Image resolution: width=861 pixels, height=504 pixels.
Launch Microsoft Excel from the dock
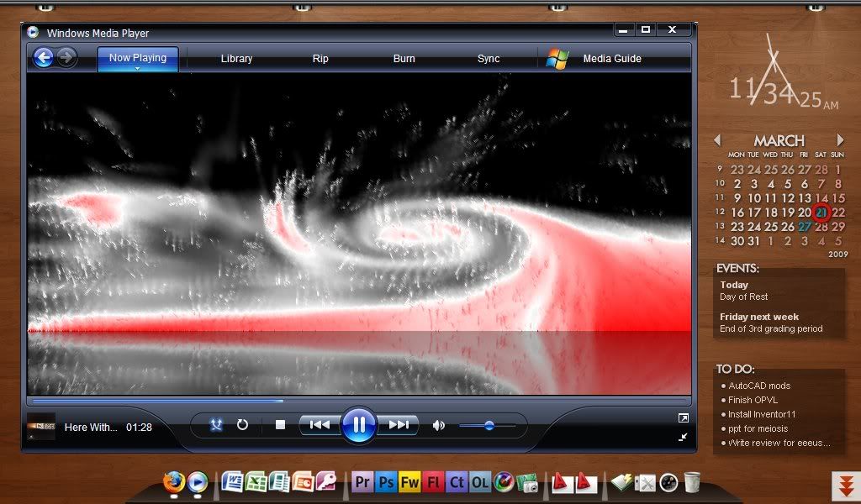point(256,482)
